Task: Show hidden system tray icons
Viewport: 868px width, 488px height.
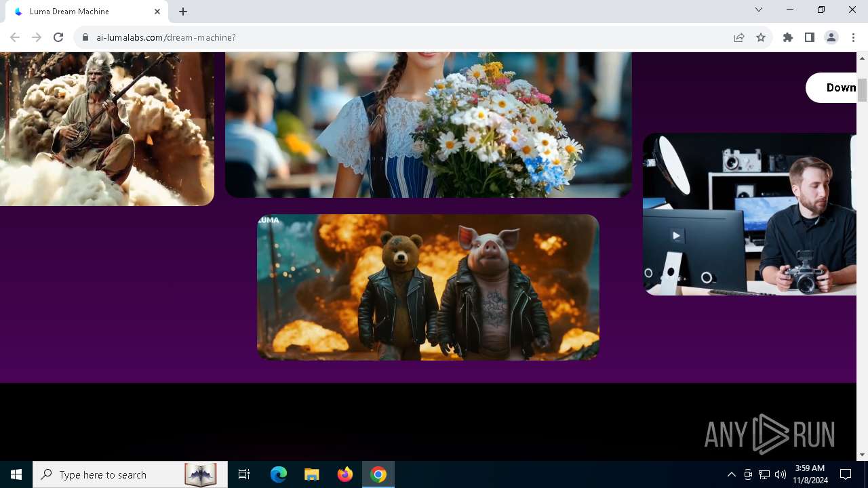Action: click(x=732, y=474)
